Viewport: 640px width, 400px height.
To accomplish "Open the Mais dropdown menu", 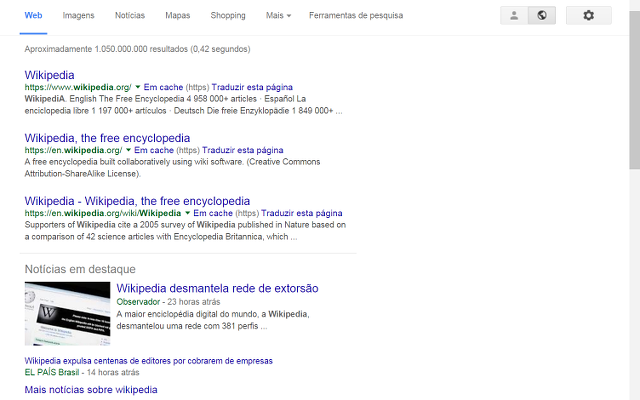I will tap(278, 16).
